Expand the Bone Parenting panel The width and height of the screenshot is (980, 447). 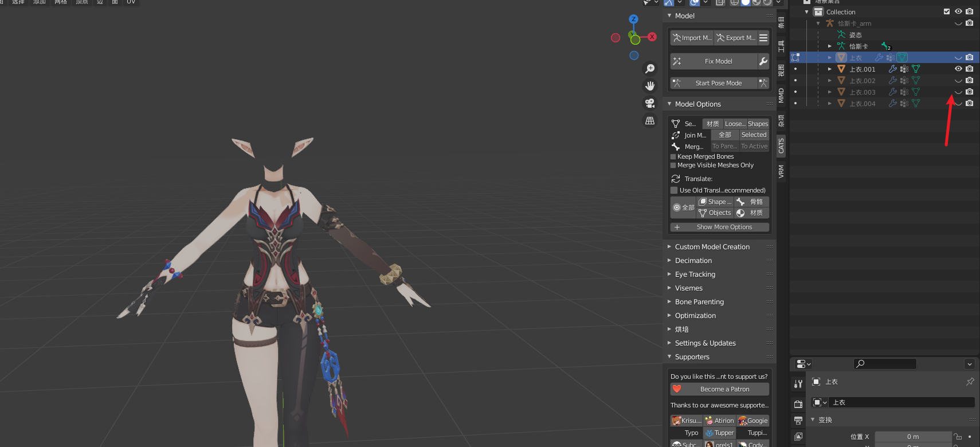tap(669, 301)
